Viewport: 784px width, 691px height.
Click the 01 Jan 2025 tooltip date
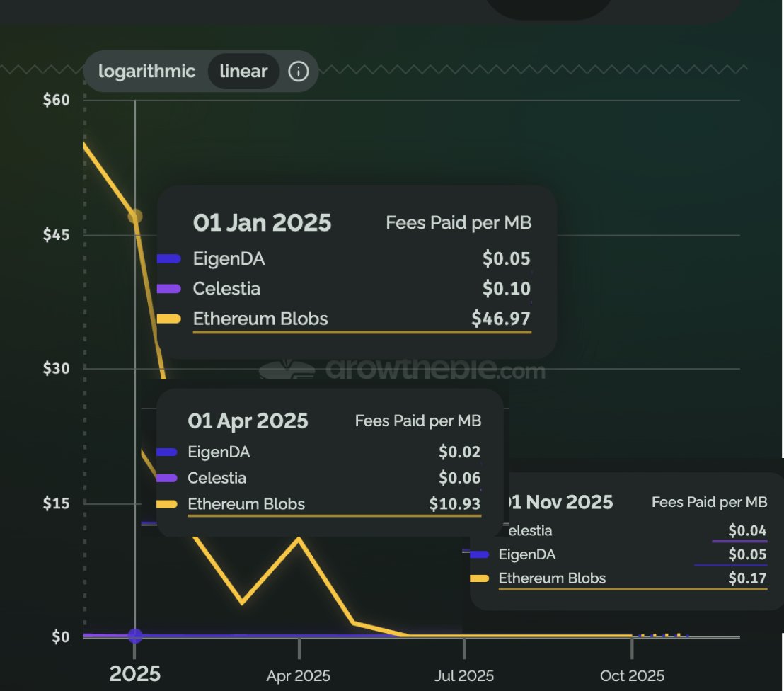coord(262,222)
